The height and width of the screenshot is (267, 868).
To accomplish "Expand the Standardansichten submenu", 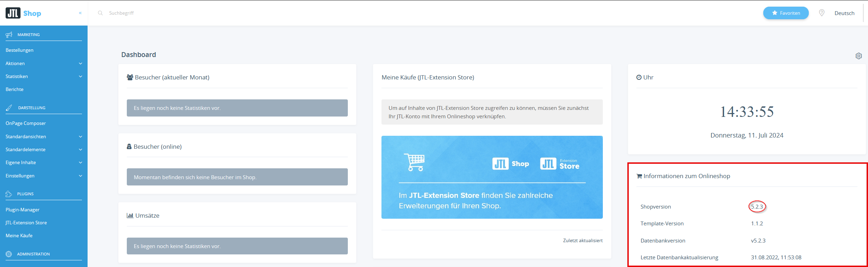I will pyautogui.click(x=80, y=136).
